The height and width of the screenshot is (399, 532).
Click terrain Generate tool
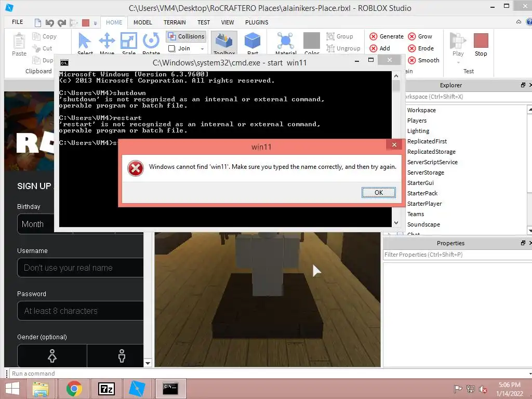click(x=387, y=36)
